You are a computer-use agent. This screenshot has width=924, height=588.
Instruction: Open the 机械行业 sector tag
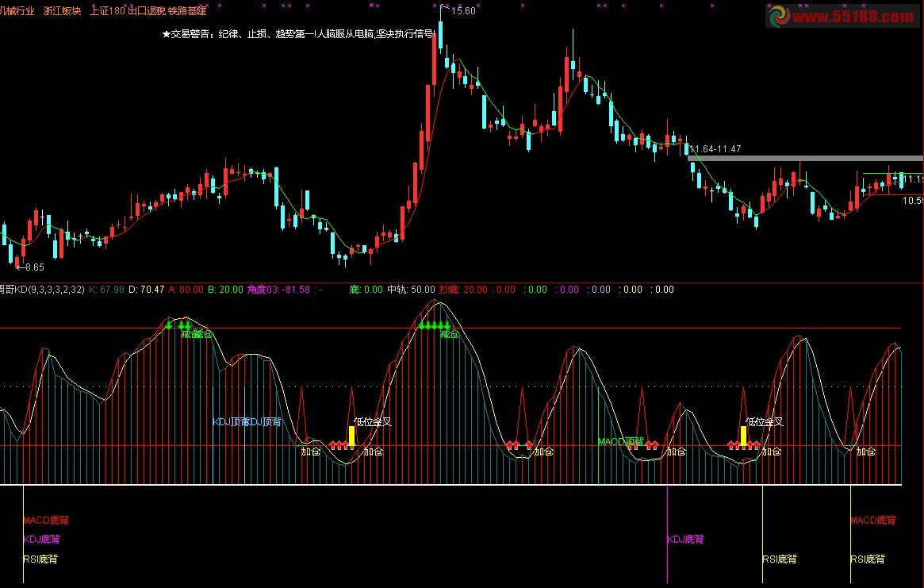[17, 11]
